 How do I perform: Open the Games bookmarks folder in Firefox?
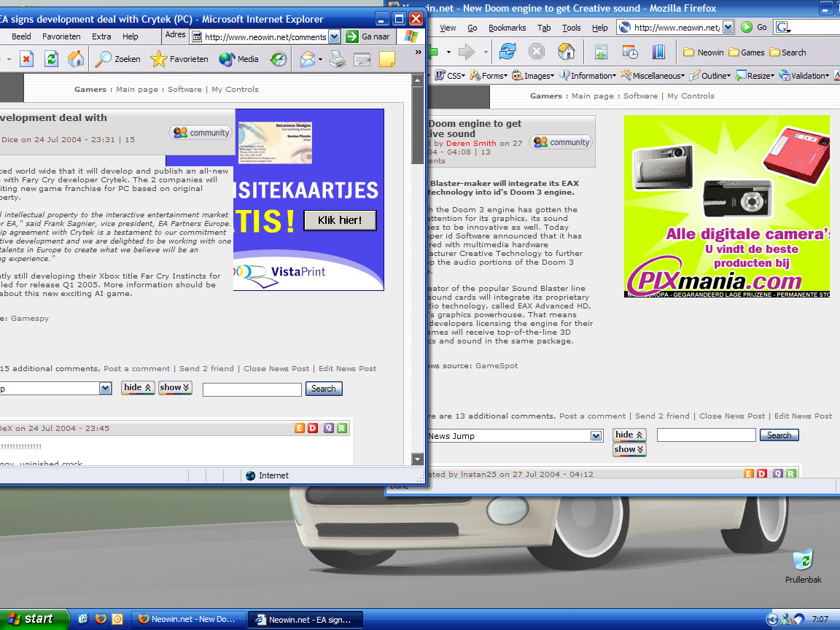pyautogui.click(x=746, y=52)
